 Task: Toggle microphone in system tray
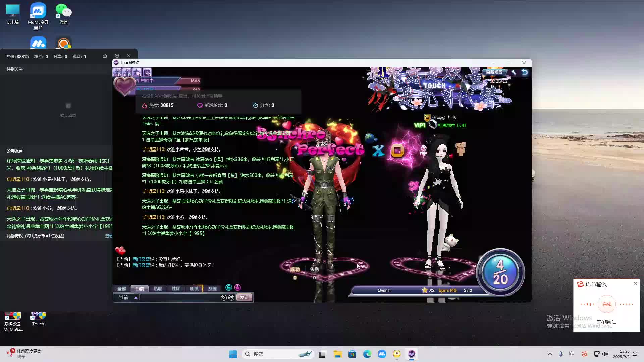(560, 354)
